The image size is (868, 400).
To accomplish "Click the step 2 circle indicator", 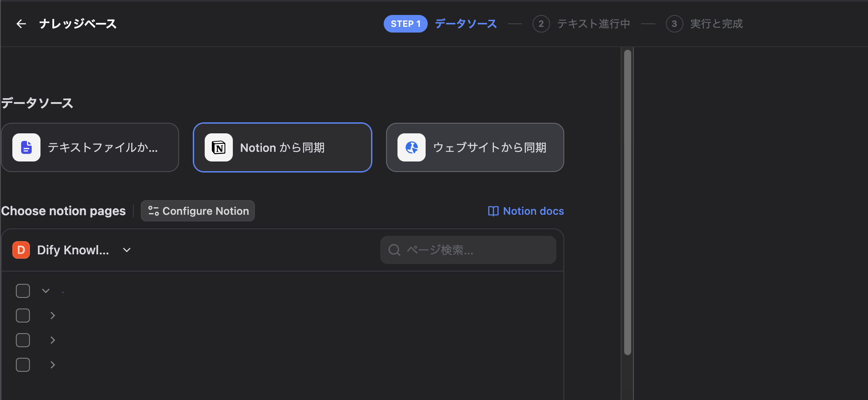I will [541, 24].
